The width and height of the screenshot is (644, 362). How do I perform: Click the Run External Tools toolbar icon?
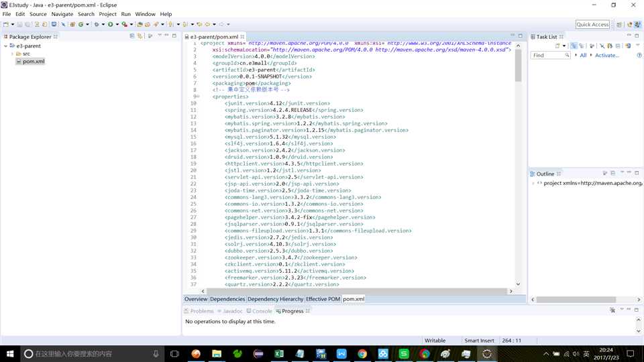[125, 24]
